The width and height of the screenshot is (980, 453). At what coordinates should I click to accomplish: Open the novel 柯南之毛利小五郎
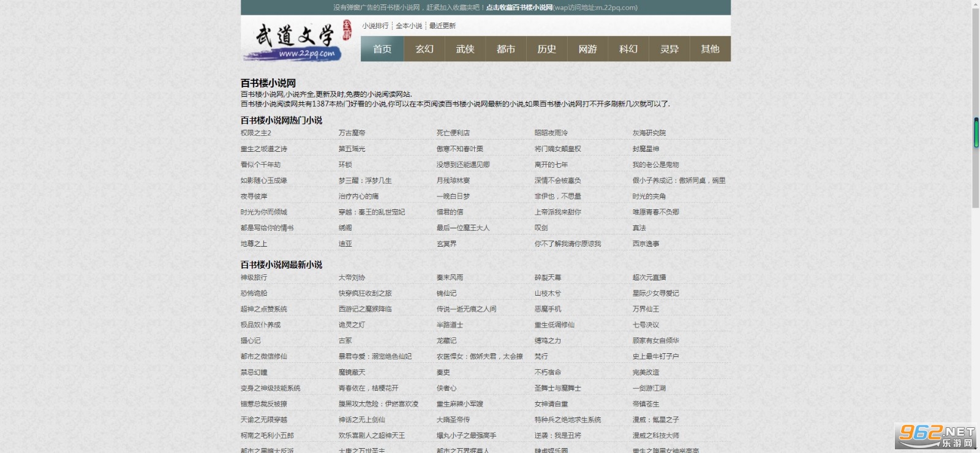pos(267,436)
